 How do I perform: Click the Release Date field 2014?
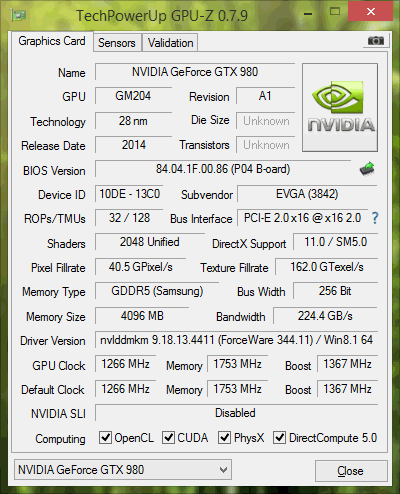tap(133, 145)
